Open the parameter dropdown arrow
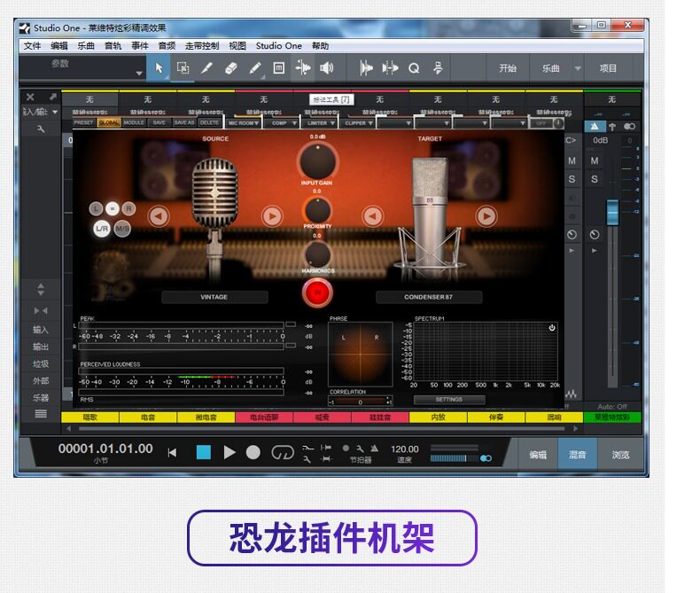The height and width of the screenshot is (593, 700). [x=139, y=74]
